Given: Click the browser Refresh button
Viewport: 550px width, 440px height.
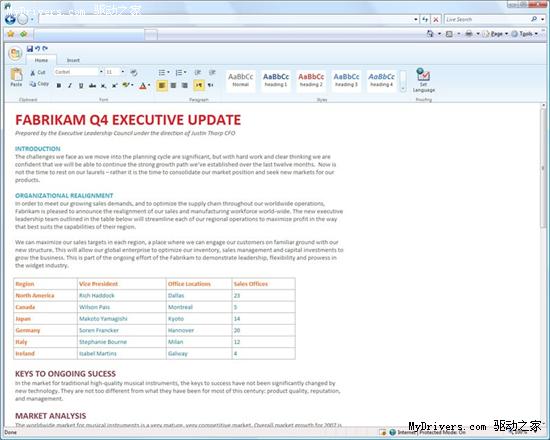Looking at the screenshot, I should coord(425,20).
